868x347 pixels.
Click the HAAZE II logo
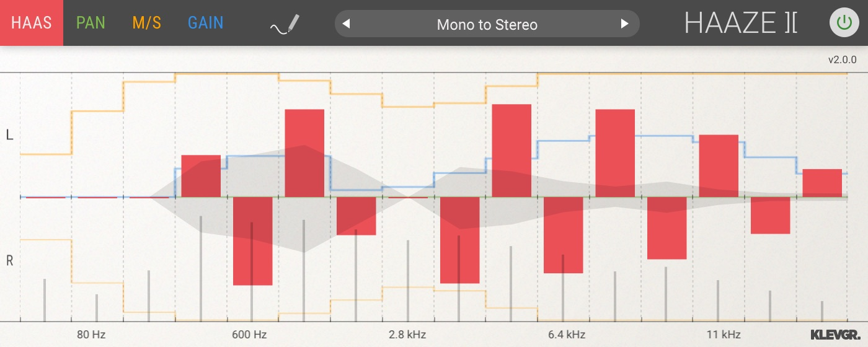[x=740, y=24]
